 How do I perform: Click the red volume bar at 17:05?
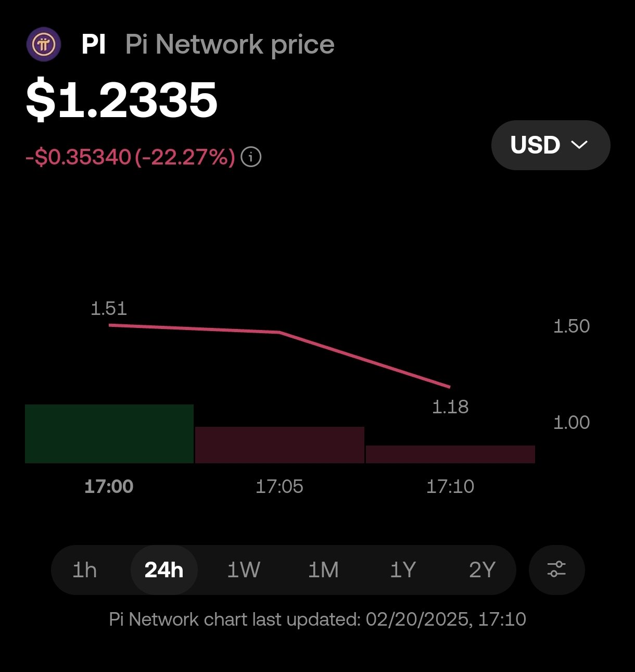pyautogui.click(x=280, y=445)
